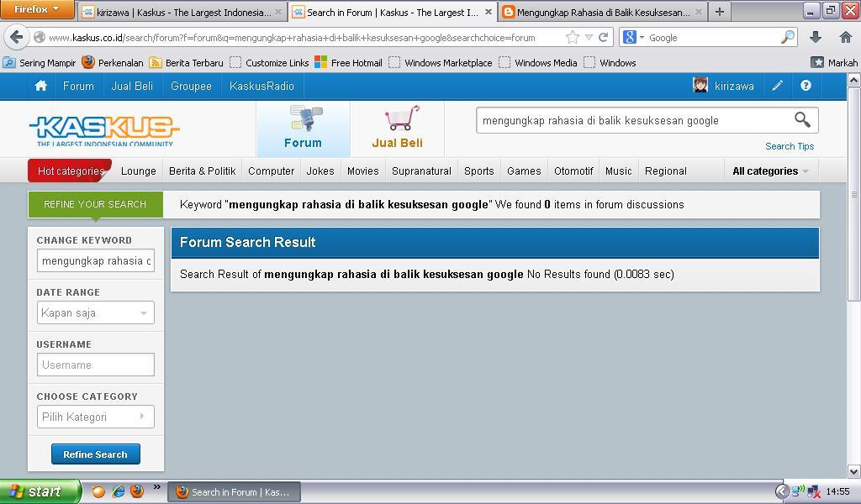Viewport: 861px width, 504px height.
Task: Click orange media player quick launch icon
Action: (98, 491)
